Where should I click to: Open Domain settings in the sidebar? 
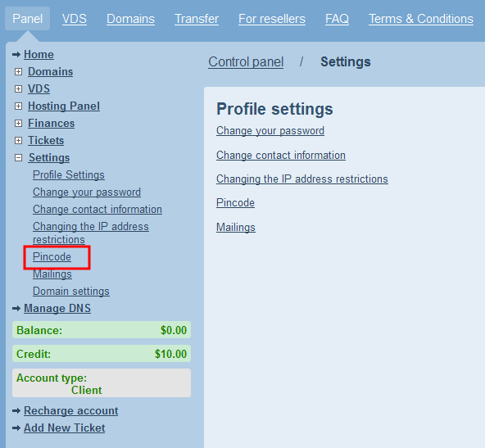(71, 292)
